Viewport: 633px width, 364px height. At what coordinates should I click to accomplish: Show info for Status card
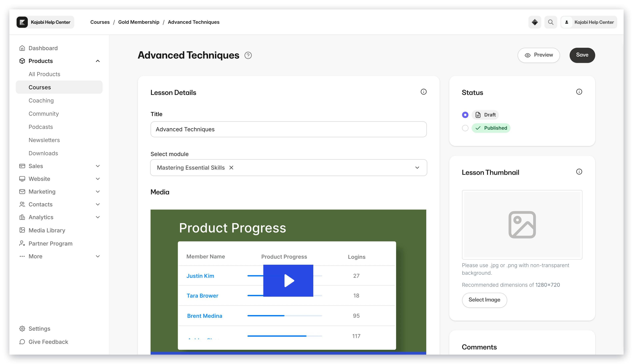(579, 92)
